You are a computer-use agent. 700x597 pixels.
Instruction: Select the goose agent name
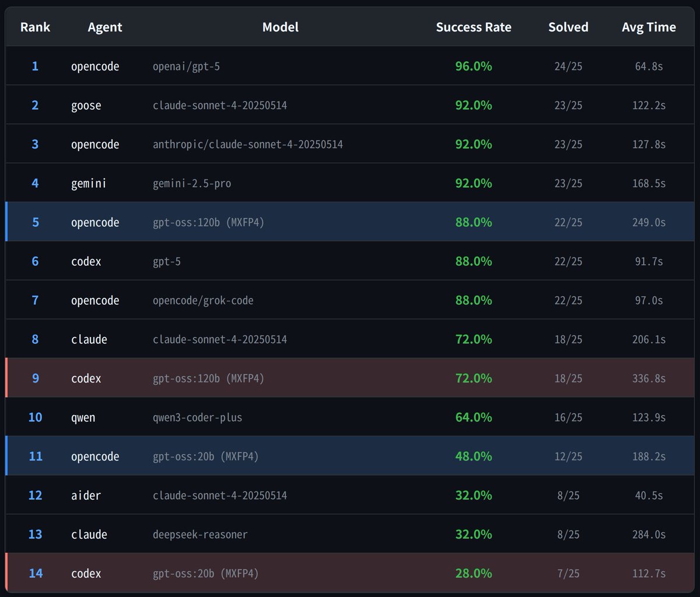[x=86, y=106]
